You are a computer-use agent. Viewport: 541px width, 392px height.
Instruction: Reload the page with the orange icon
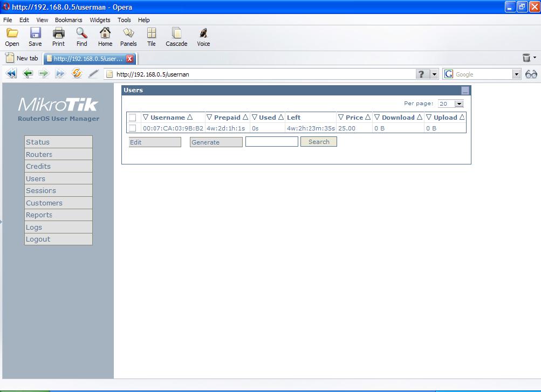click(77, 73)
